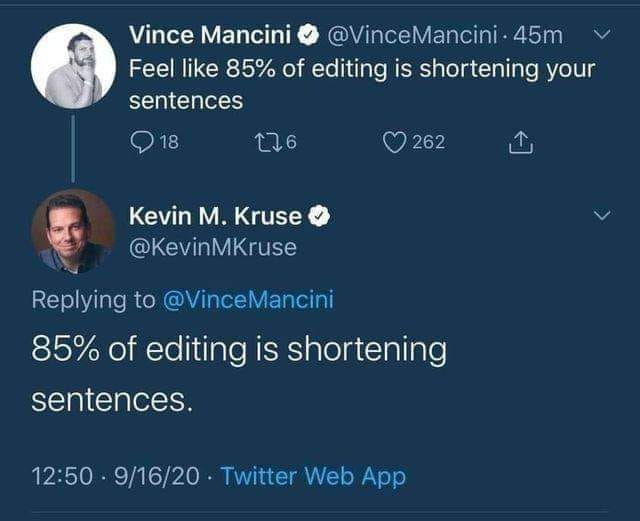The image size is (640, 521).
Task: Click Vince Mancini's verified badge
Action: pos(308,36)
